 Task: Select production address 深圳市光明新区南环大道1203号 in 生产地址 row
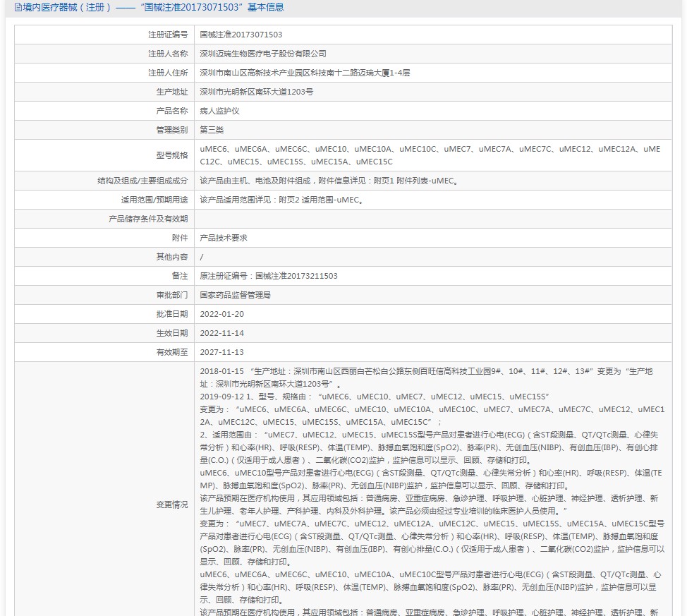256,92
